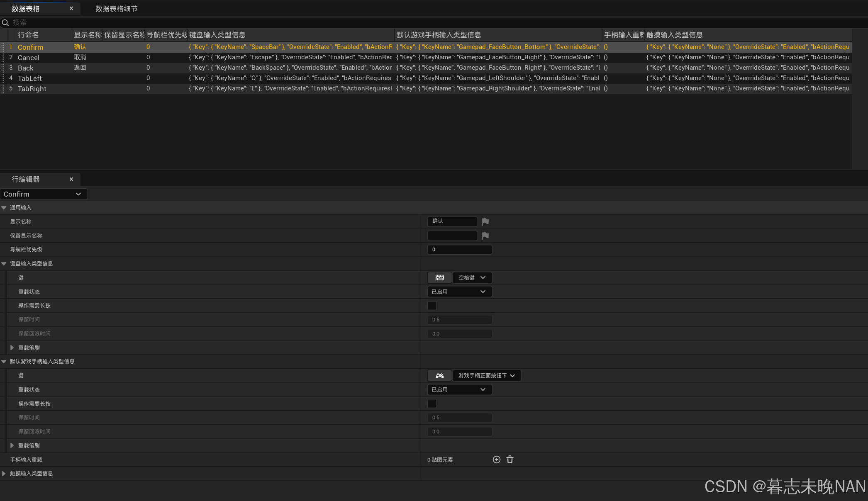Click trash icon to empty 手柄输入重载

510,460
